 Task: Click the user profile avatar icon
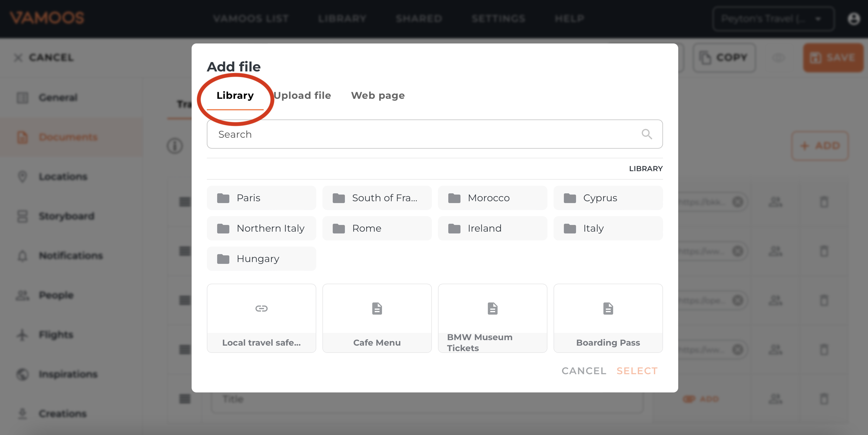click(853, 19)
